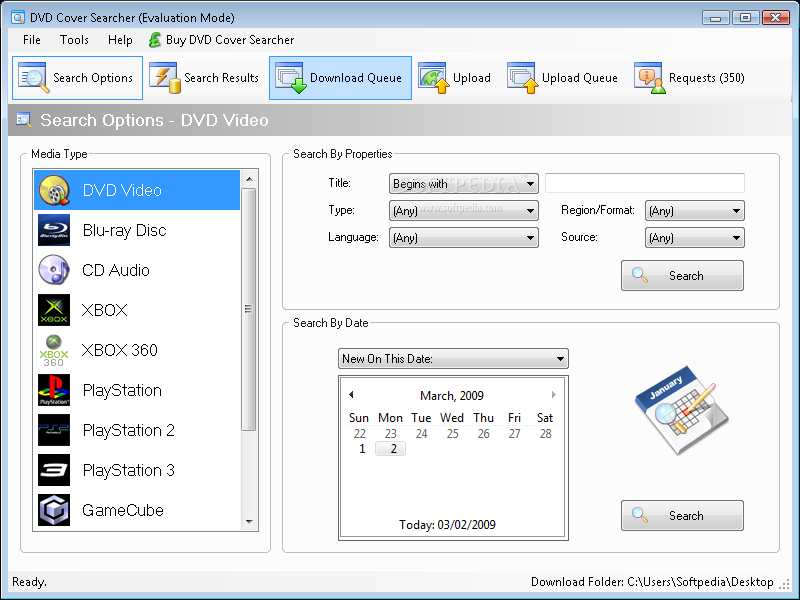The height and width of the screenshot is (600, 800).
Task: Open the File menu
Action: click(x=32, y=40)
